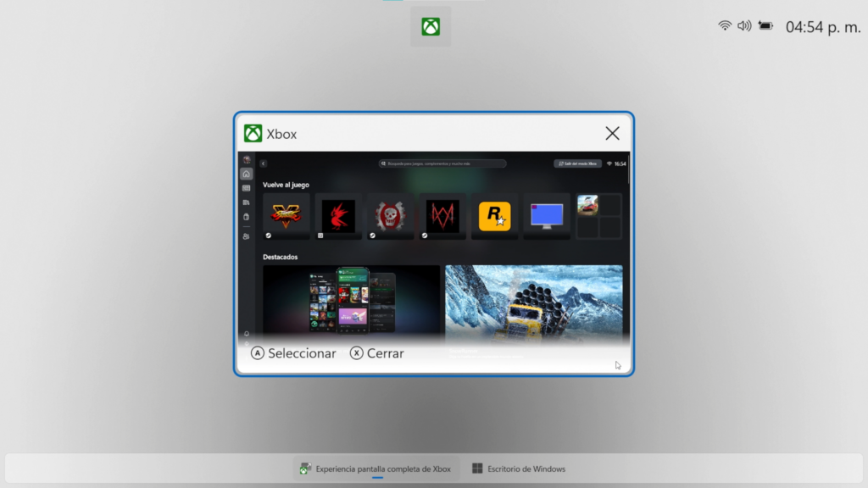This screenshot has height=488, width=868.
Task: Click the Vuelve al juego heading
Action: [x=286, y=185]
